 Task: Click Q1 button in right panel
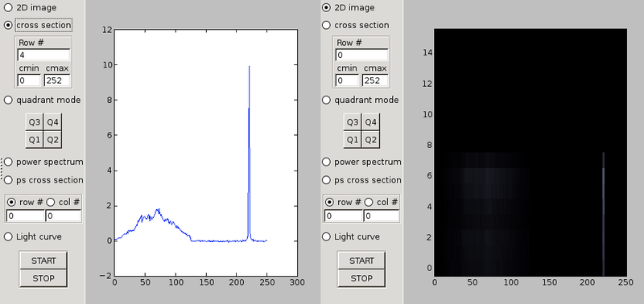[353, 140]
